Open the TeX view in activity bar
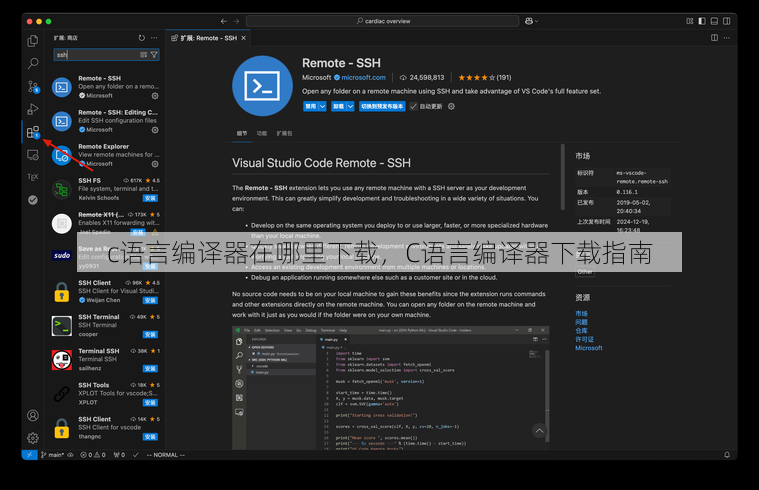The image size is (759, 490). [x=33, y=177]
